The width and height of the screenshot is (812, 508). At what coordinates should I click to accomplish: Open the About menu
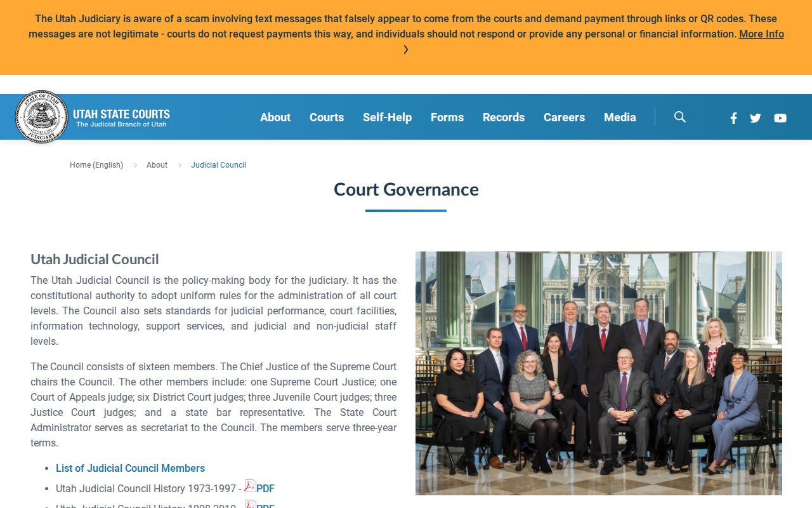click(x=275, y=117)
